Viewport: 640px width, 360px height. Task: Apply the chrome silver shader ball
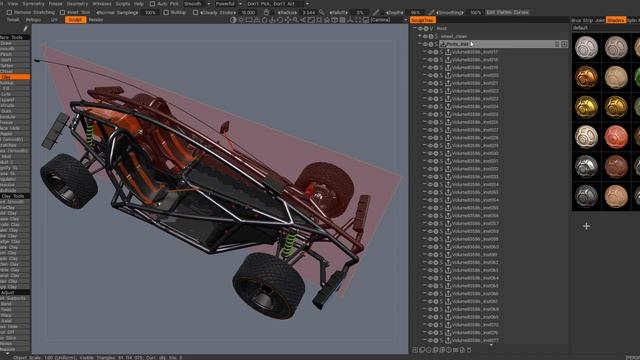pyautogui.click(x=587, y=167)
